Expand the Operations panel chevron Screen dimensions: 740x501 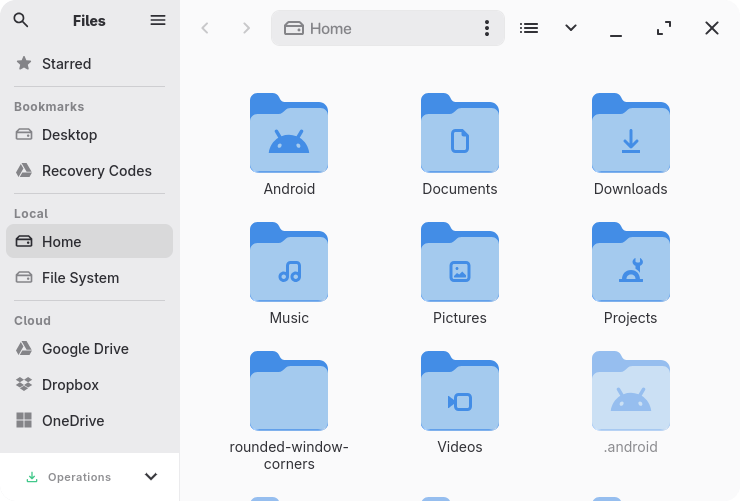151,477
